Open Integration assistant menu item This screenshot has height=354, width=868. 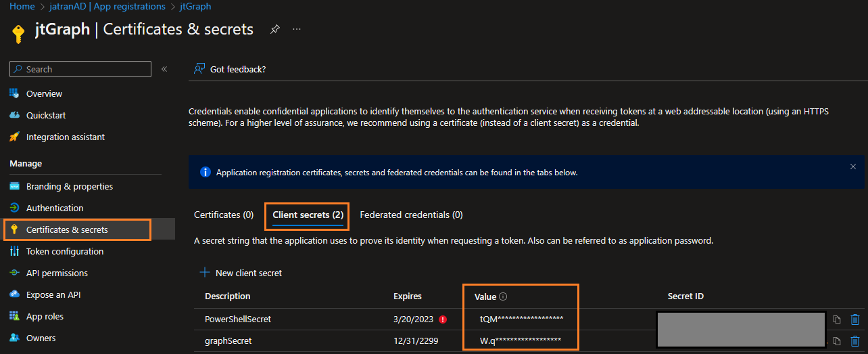66,137
